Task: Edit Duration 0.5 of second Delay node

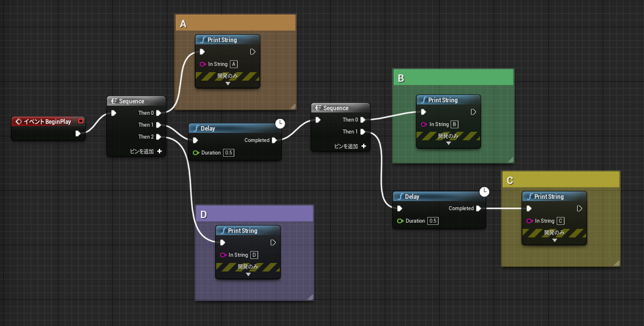Action: pyautogui.click(x=433, y=221)
